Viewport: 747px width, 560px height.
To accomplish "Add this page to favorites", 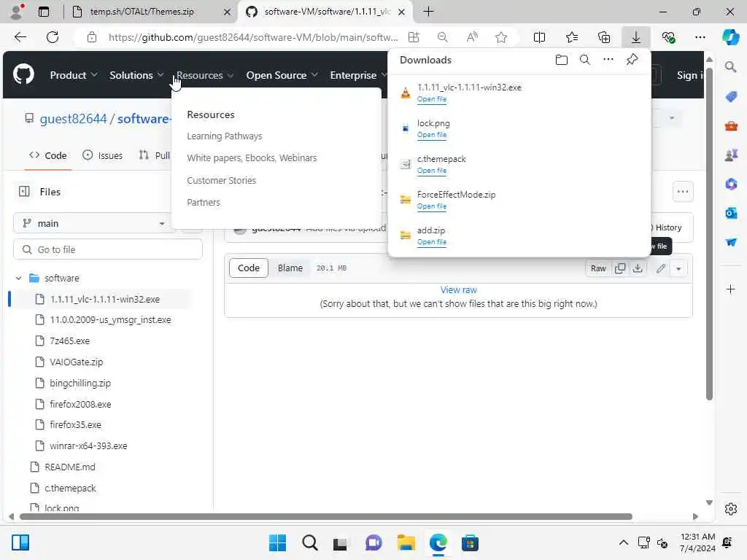I will tap(500, 37).
